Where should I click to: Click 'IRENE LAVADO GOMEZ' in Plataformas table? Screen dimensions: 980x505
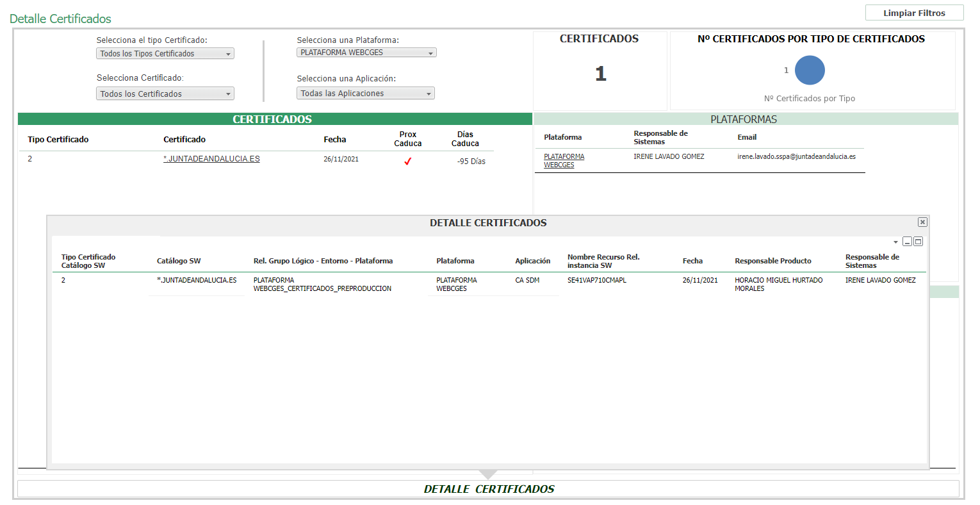pos(669,156)
